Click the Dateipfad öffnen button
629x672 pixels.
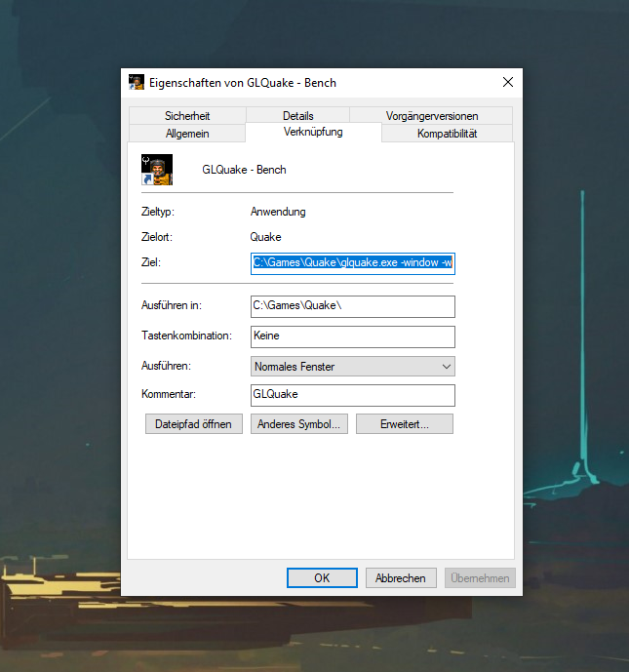tap(194, 424)
